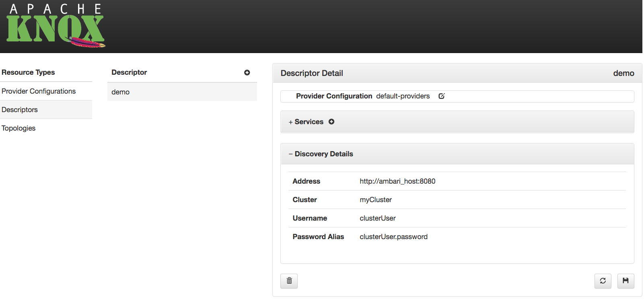The width and height of the screenshot is (644, 301).
Task: Click the Descriptor Detail panel header
Action: (312, 73)
